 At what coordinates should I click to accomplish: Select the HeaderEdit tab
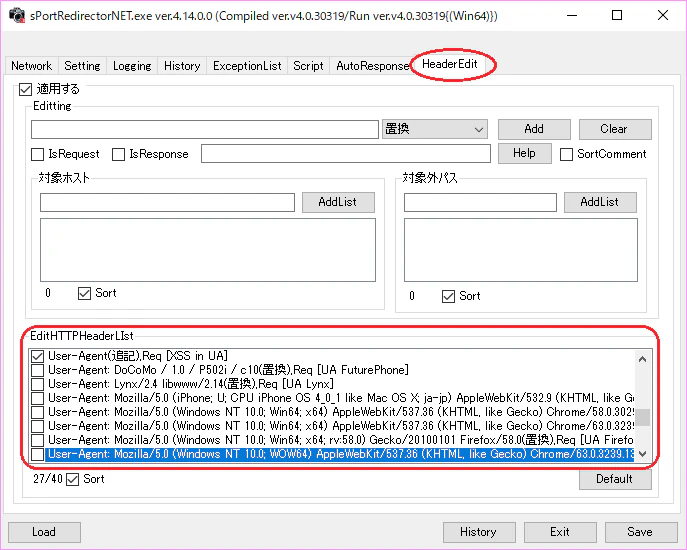pos(450,64)
